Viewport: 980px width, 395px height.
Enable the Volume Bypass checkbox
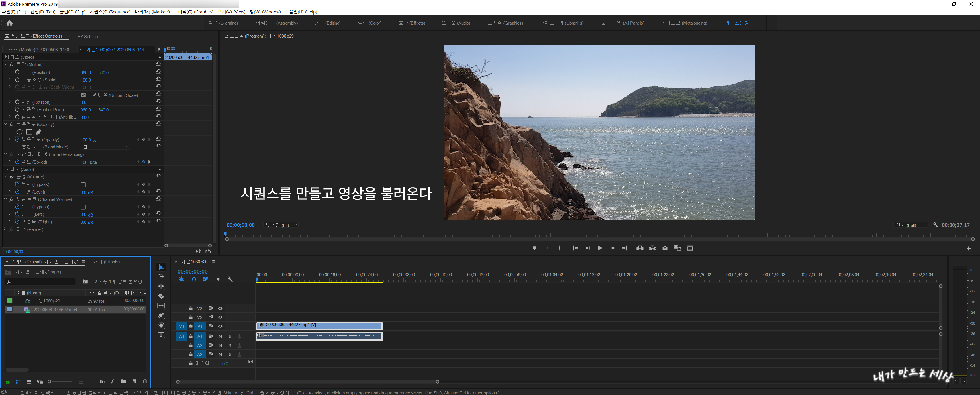pos(83,185)
